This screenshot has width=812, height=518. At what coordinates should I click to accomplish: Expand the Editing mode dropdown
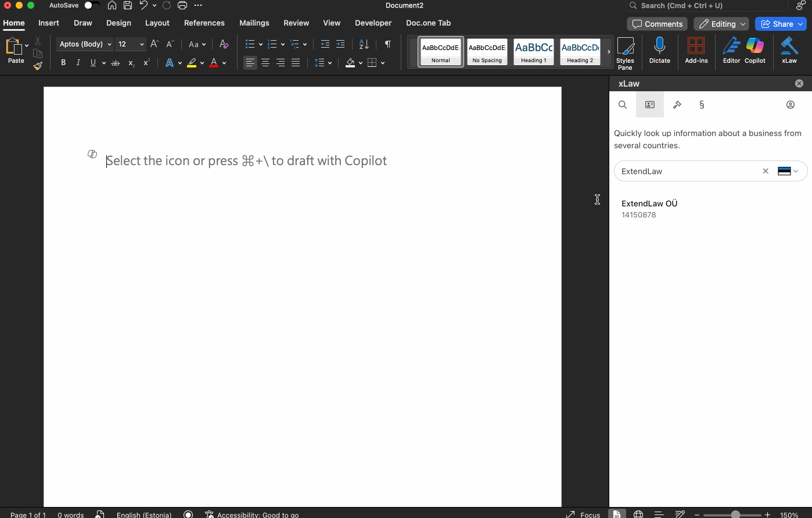pyautogui.click(x=721, y=24)
